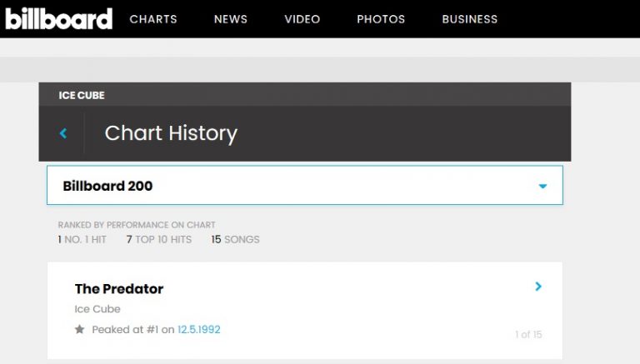Open the Charts menu
This screenshot has width=640, height=364.
(x=153, y=19)
